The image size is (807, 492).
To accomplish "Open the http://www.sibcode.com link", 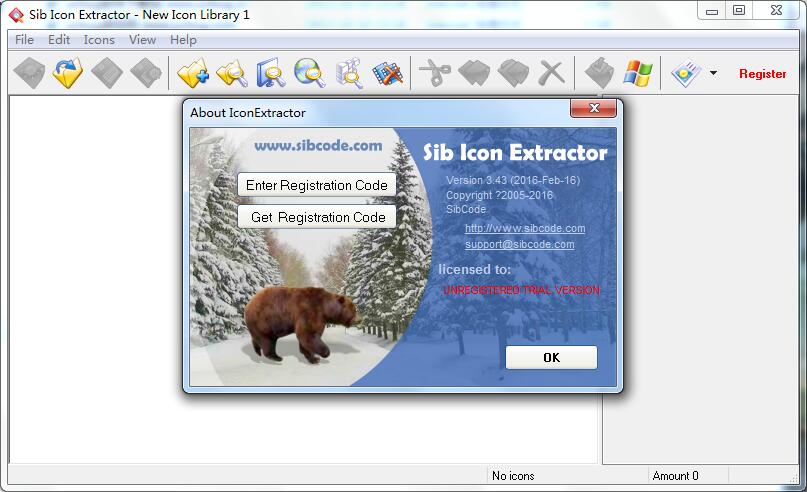I will coord(525,228).
